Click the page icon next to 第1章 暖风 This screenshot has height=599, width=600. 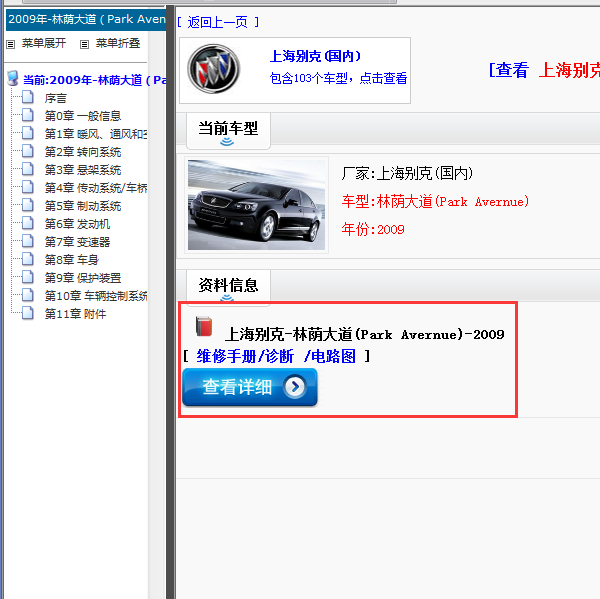tap(28, 133)
